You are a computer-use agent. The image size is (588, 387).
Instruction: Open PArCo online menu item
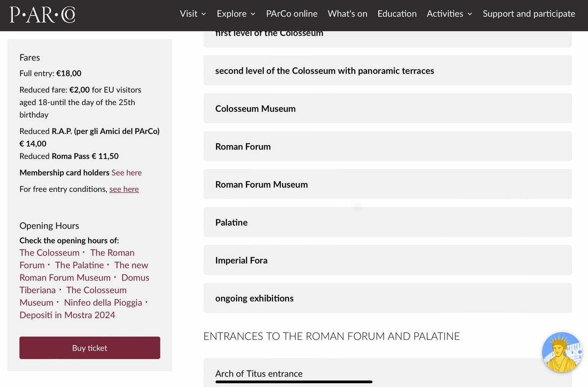tap(292, 14)
